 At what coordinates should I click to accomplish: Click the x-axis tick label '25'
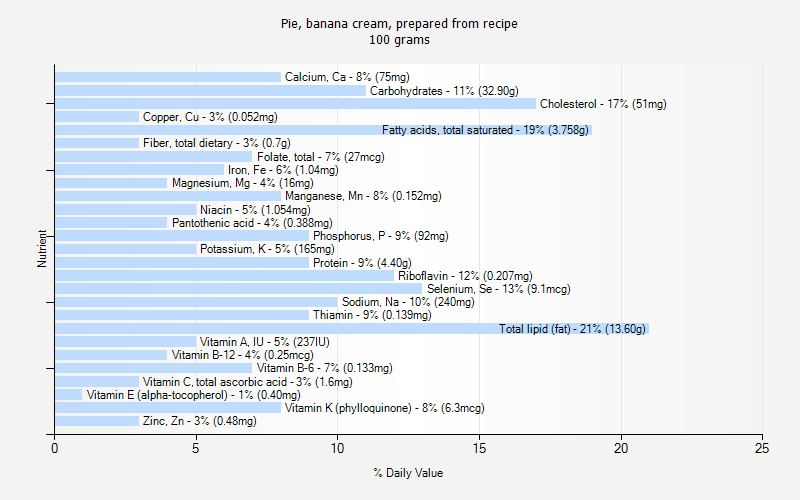tap(762, 448)
